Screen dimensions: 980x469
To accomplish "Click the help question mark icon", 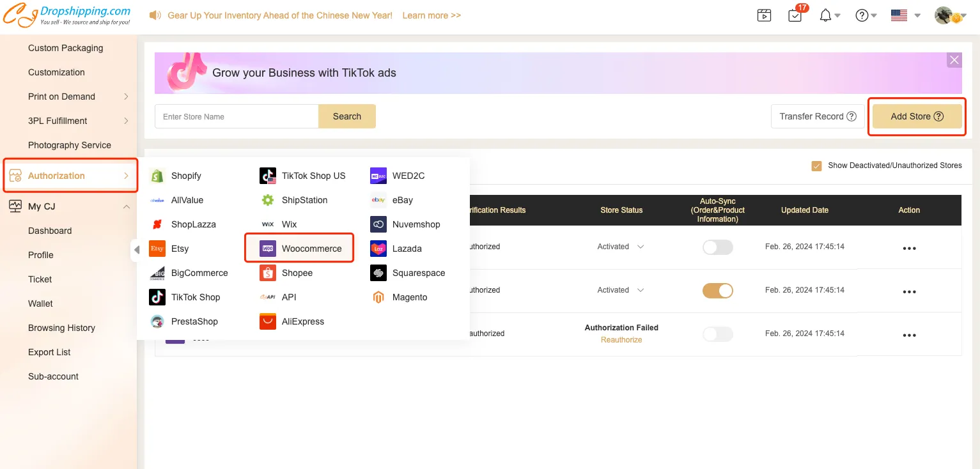I will [x=862, y=15].
